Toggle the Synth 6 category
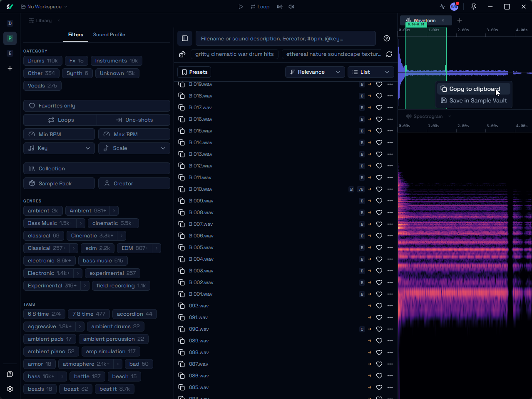532x399 pixels. click(x=77, y=73)
